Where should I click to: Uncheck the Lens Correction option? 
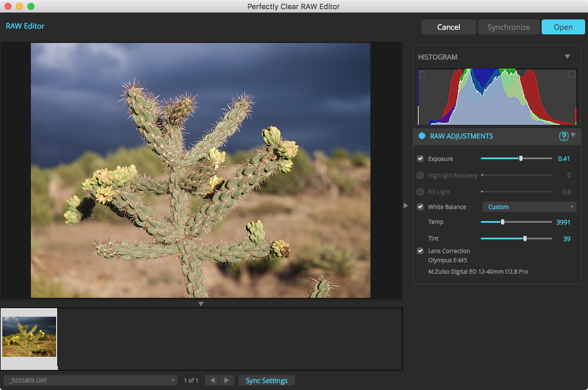pos(420,251)
